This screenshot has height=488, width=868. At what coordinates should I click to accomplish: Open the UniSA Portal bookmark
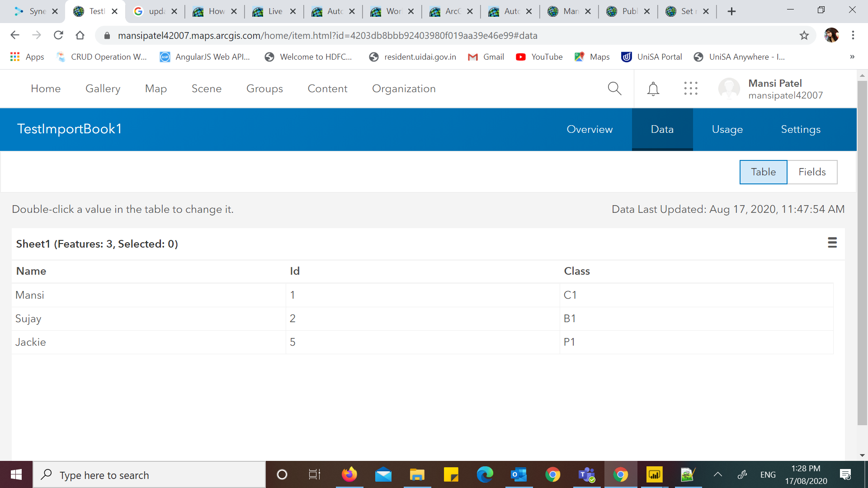click(651, 57)
